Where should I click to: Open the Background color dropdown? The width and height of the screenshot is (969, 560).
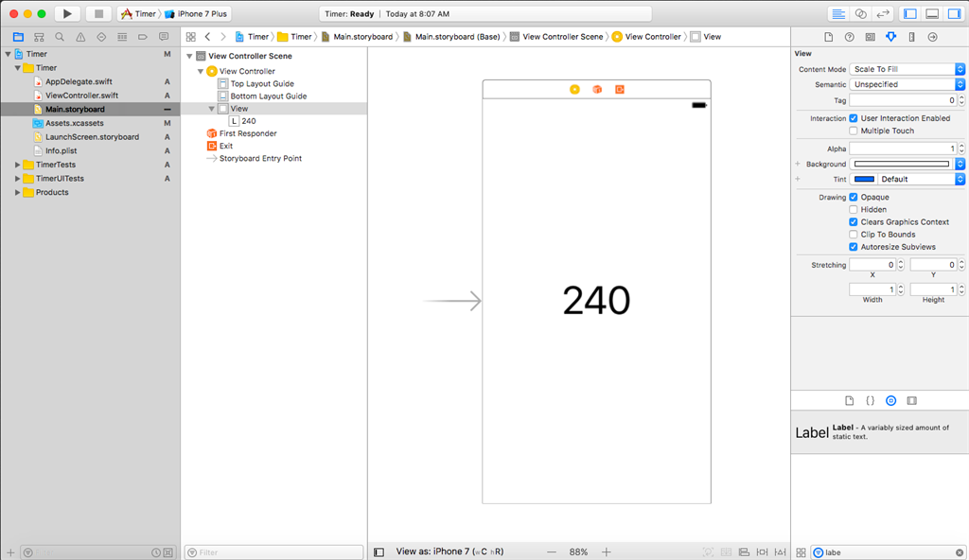(960, 164)
